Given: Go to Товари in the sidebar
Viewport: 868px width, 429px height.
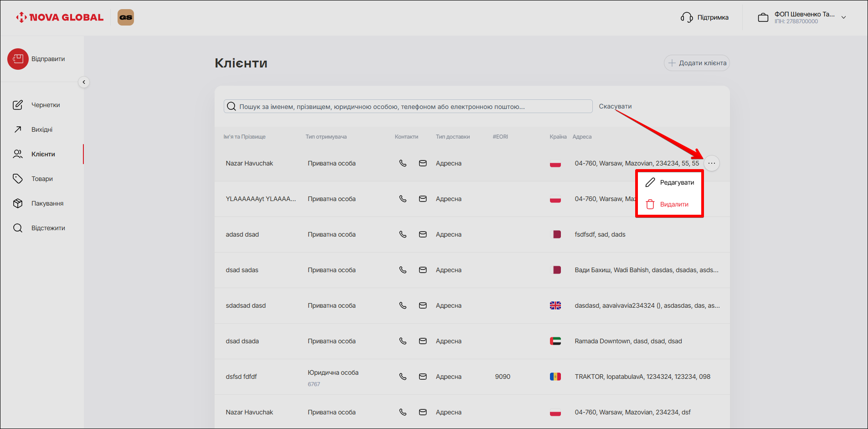Looking at the screenshot, I should point(42,179).
